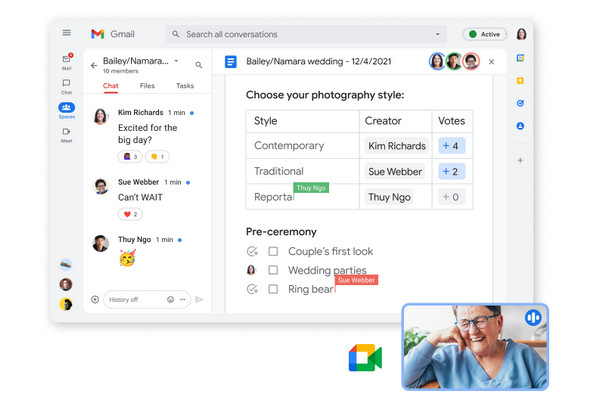Open second collaborator avatar in document header

[454, 61]
